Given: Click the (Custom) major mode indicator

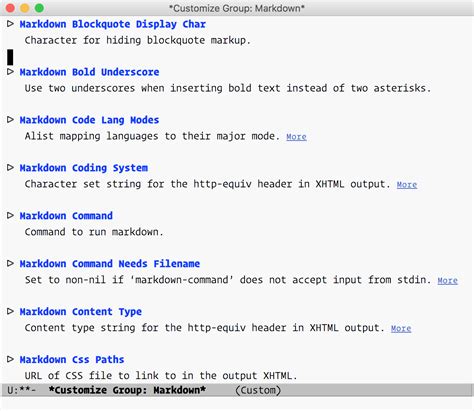Looking at the screenshot, I should pos(258,390).
